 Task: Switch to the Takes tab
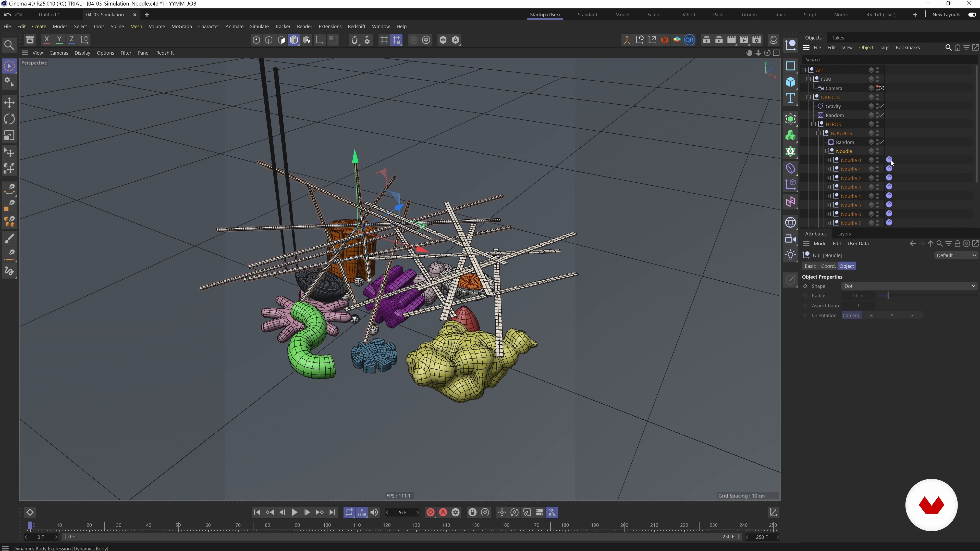click(x=838, y=38)
